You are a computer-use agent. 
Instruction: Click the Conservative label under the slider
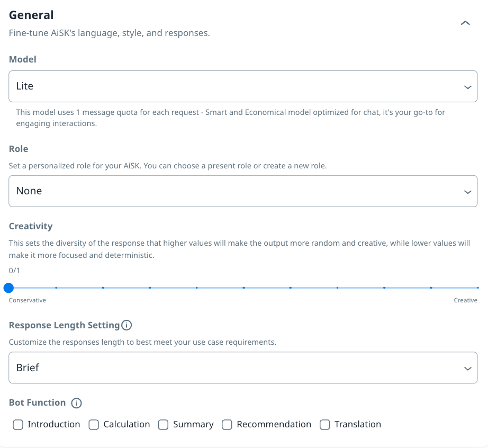coord(28,300)
